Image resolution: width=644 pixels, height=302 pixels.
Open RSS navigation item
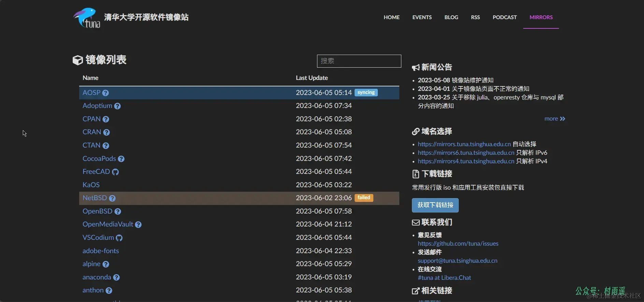click(x=475, y=17)
